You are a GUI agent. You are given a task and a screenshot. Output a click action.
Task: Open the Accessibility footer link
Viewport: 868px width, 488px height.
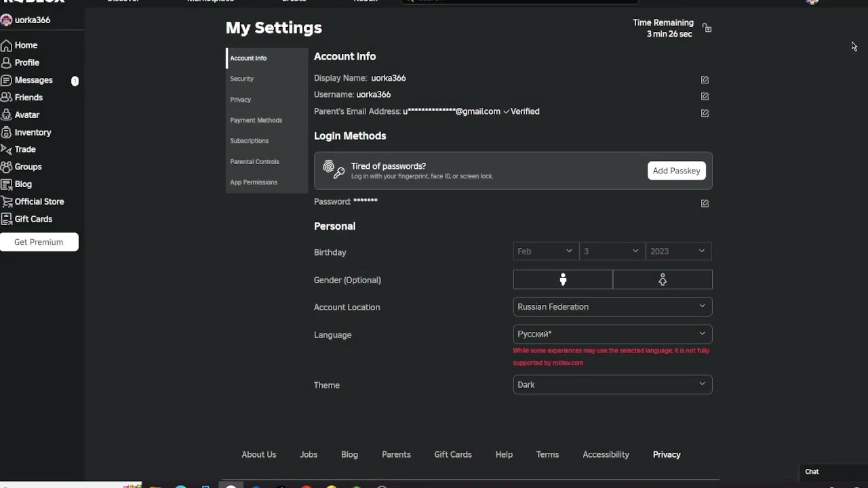pos(606,455)
